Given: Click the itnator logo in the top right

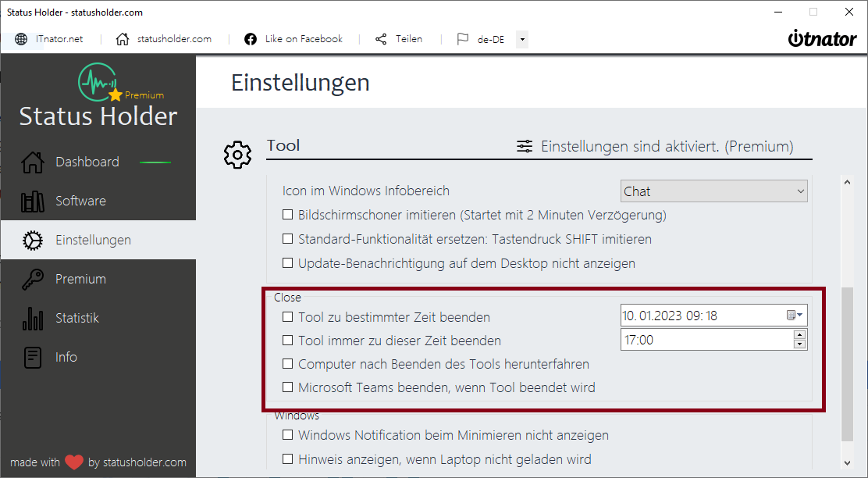Looking at the screenshot, I should [x=823, y=37].
